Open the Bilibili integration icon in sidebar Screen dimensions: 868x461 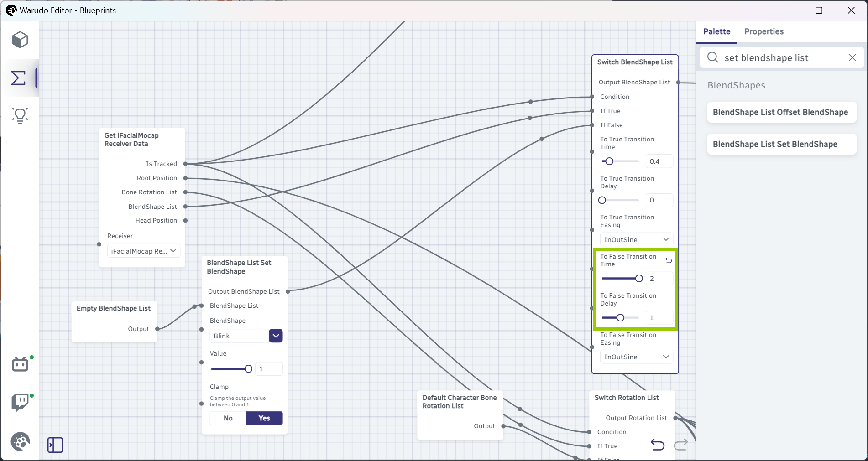coord(20,364)
